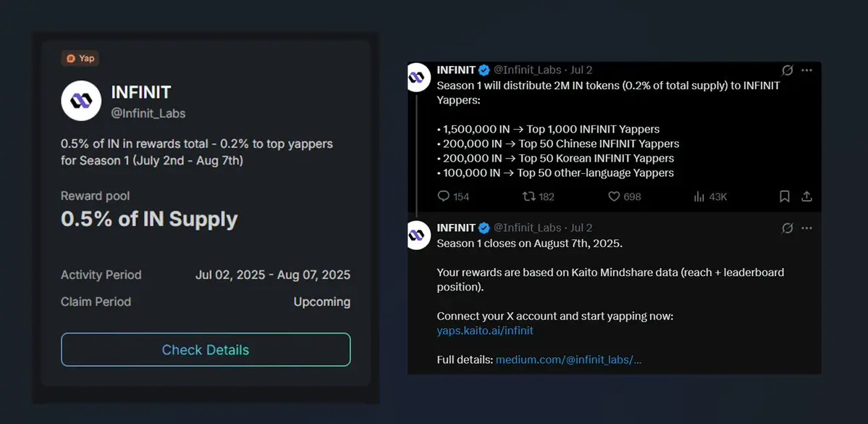This screenshot has width=868, height=424.
Task: Open more options menu on second tweet
Action: tap(806, 228)
